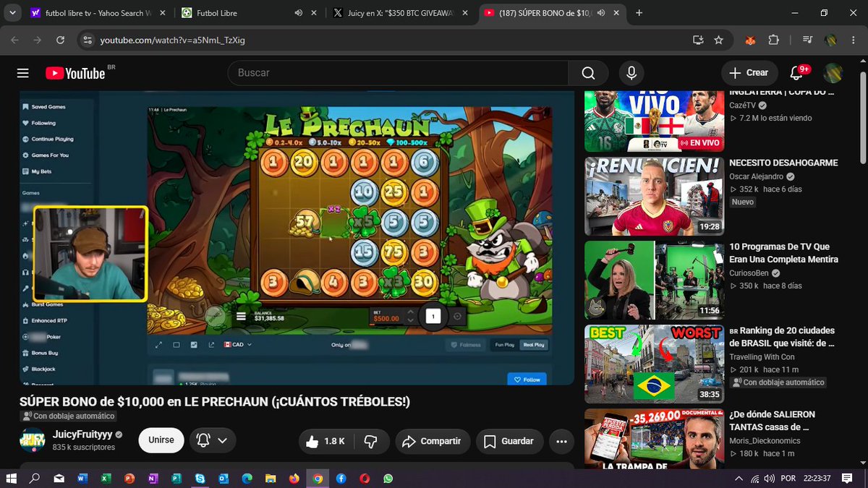The image size is (868, 488).
Task: Click the Unirse join button
Action: pyautogui.click(x=161, y=441)
